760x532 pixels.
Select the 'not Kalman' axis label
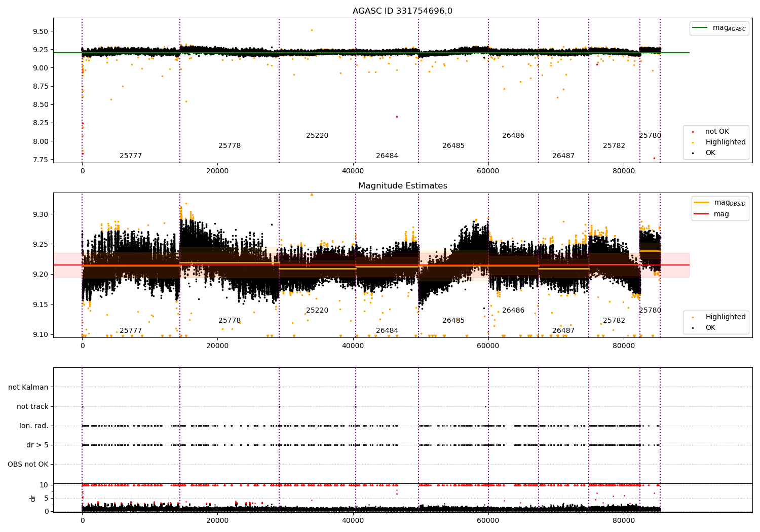pyautogui.click(x=28, y=387)
